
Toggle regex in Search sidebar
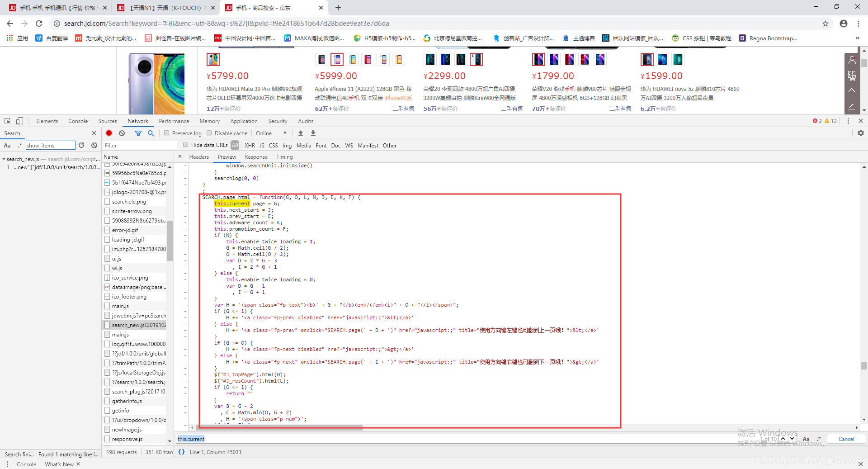tap(19, 145)
